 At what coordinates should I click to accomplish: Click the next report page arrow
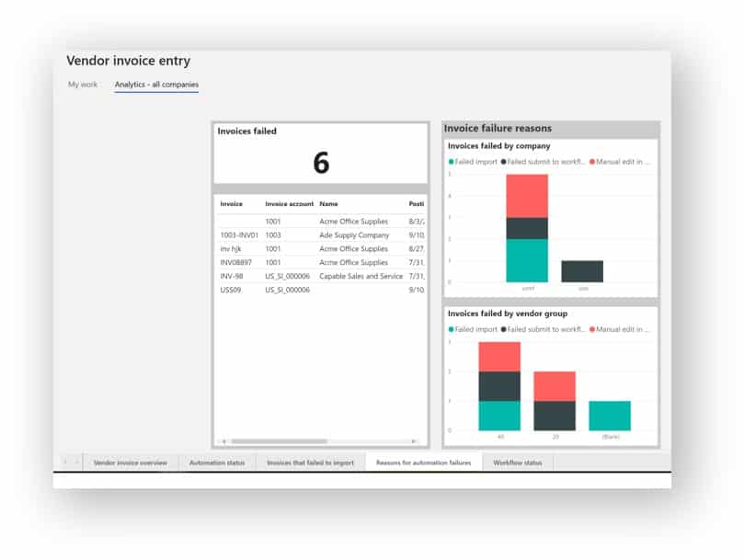click(x=76, y=462)
